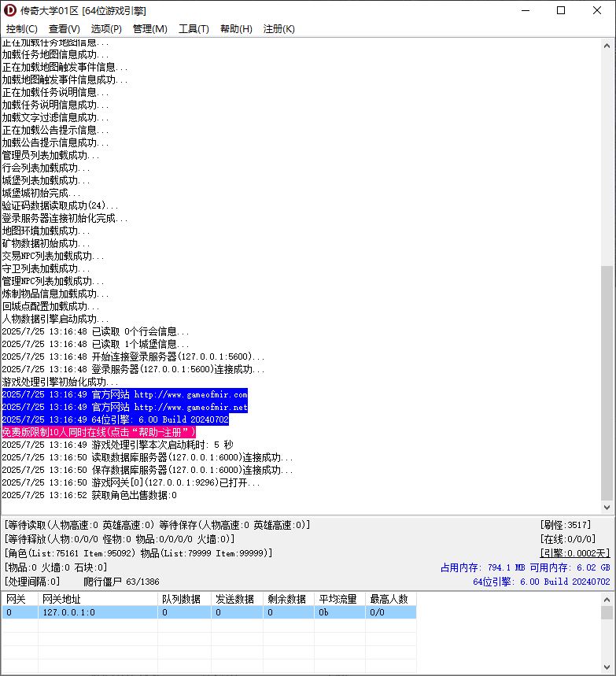Click the 保存数据库服务器 连接成功 log line
Screen dimensions: 616x676
(147, 470)
